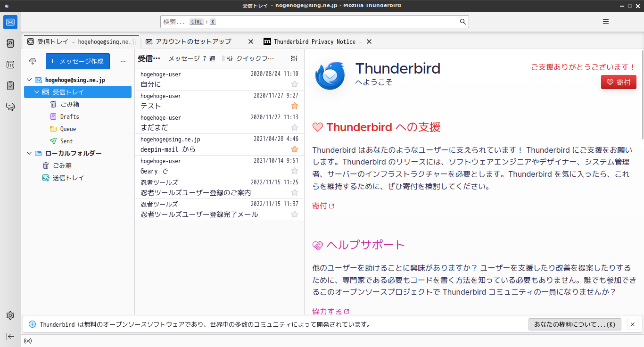This screenshot has width=644, height=347.
Task: Click the Get Messages cloud icon
Action: pos(33,61)
